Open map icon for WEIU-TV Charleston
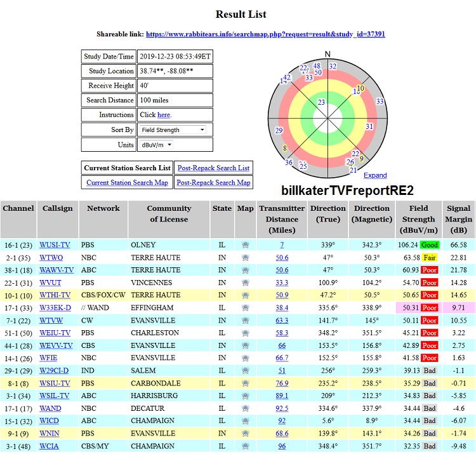Screen dimensions: 476x454 click(245, 333)
